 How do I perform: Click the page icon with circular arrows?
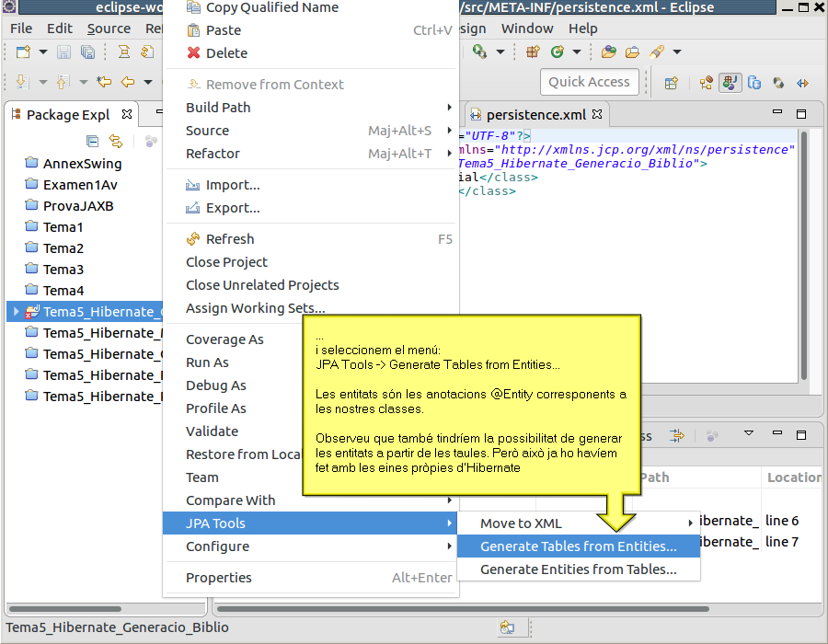147,52
